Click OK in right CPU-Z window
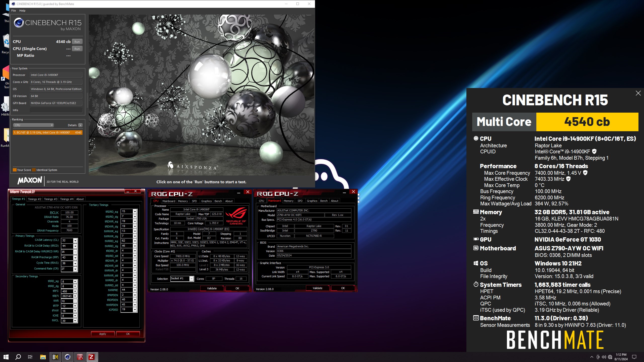Image resolution: width=644 pixels, height=362 pixels. coord(343,288)
